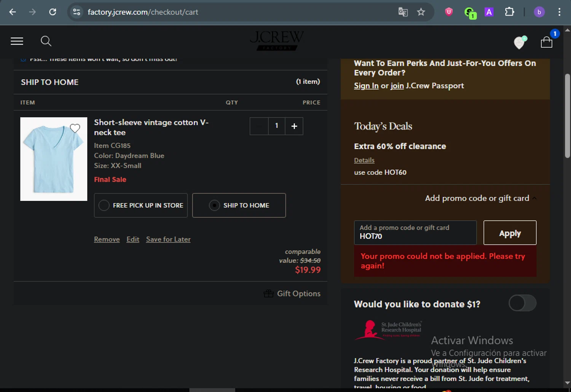This screenshot has width=571, height=392.
Task: Click the quantity value 1
Action: coord(277,126)
